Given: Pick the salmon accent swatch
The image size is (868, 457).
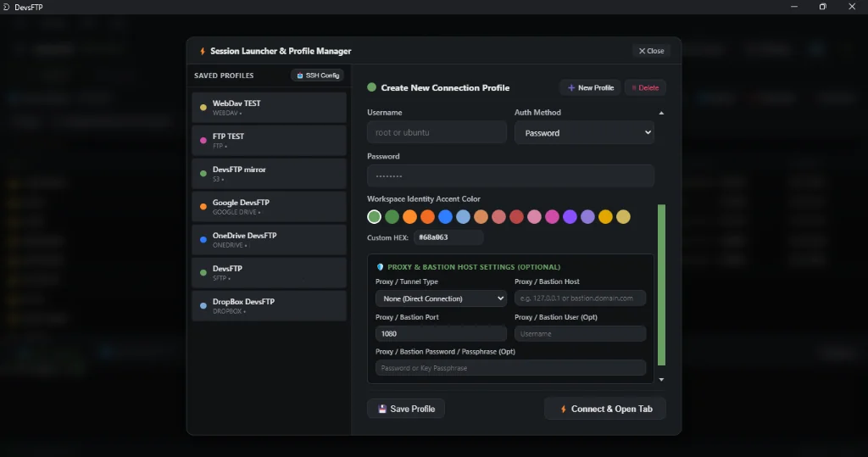Looking at the screenshot, I should (x=498, y=216).
